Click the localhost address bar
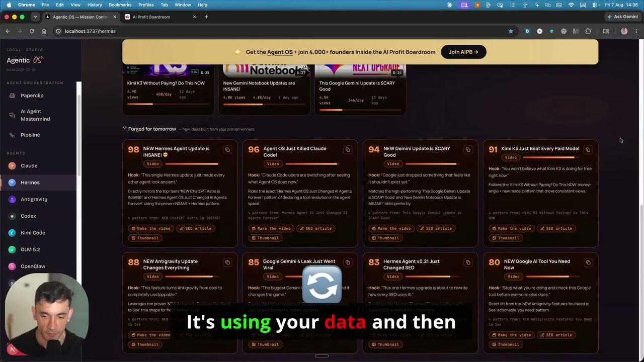The image size is (644, 362). [282, 31]
